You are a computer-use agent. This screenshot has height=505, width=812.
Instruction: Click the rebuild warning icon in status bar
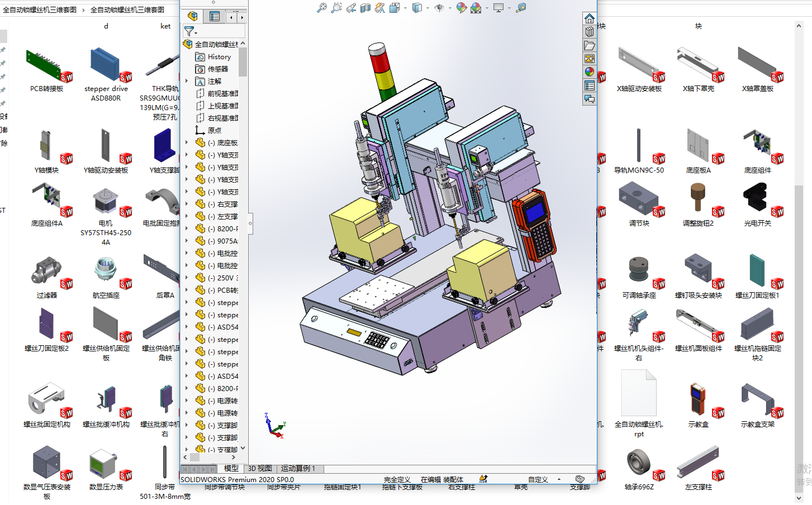[x=483, y=479]
